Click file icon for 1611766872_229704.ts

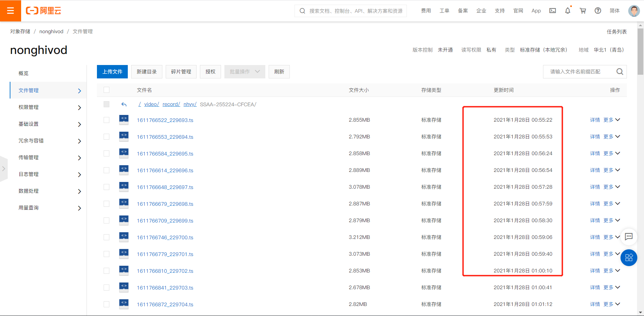pyautogui.click(x=124, y=304)
